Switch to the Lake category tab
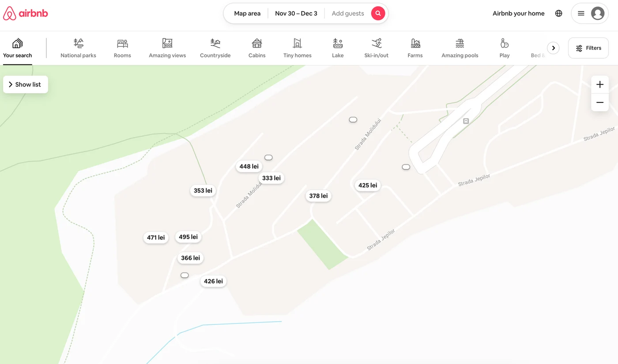Screen dimensions: 618x364 tap(338, 48)
